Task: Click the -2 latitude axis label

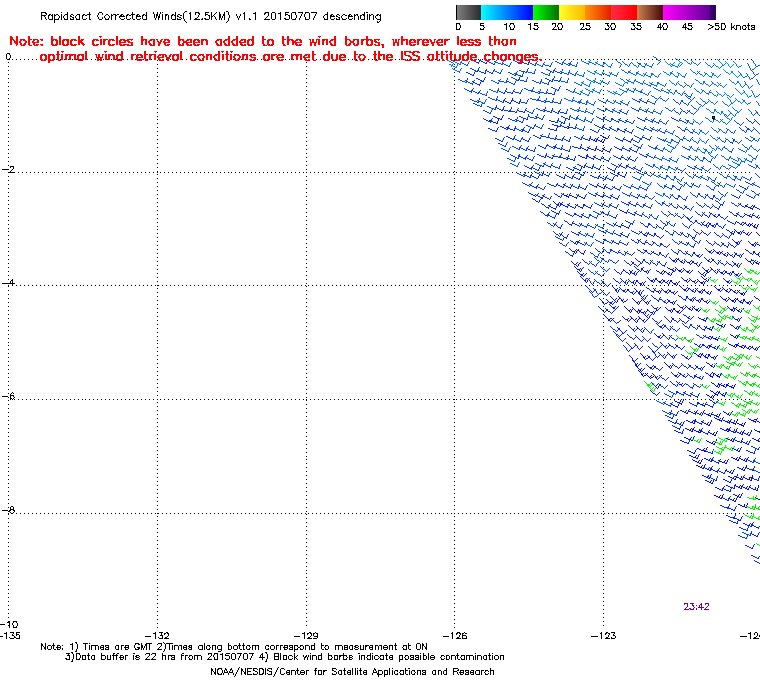Action: pyautogui.click(x=8, y=170)
